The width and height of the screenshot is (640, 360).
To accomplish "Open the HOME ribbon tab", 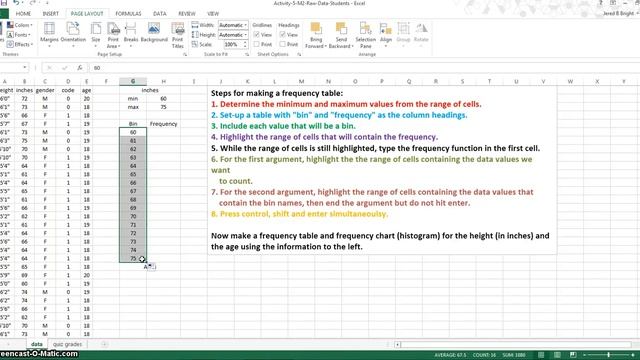I will tap(23, 13).
